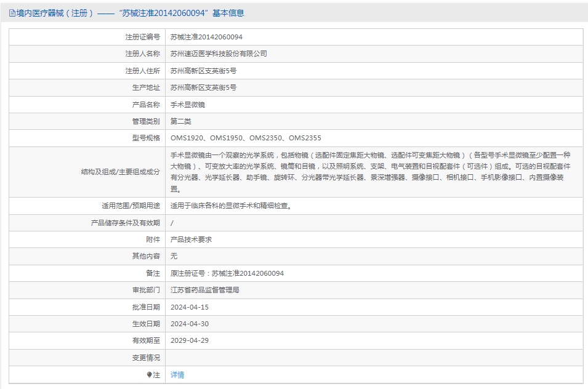
Task: Click the 注册人住所 row label
Action: pyautogui.click(x=142, y=71)
